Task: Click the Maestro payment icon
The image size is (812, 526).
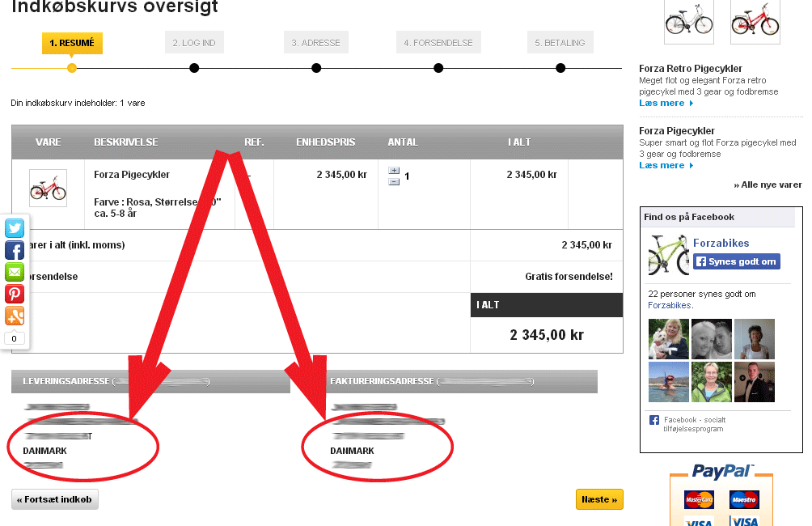Action: pyautogui.click(x=744, y=499)
